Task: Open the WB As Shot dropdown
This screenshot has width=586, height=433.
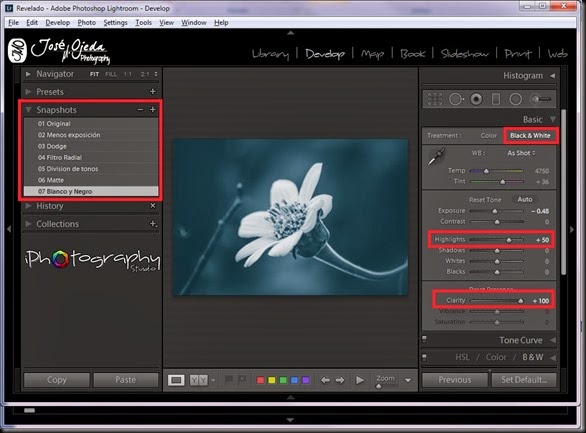Action: tap(521, 153)
